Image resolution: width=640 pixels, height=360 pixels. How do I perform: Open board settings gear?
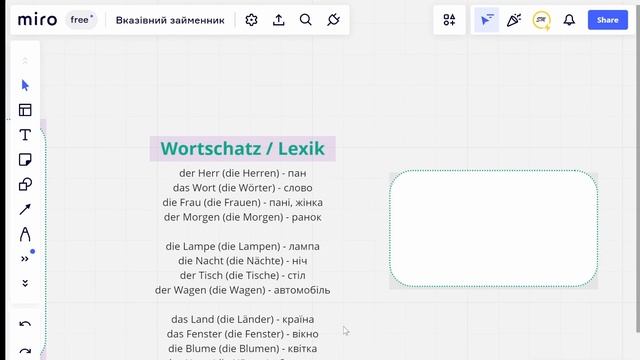pos(251,20)
